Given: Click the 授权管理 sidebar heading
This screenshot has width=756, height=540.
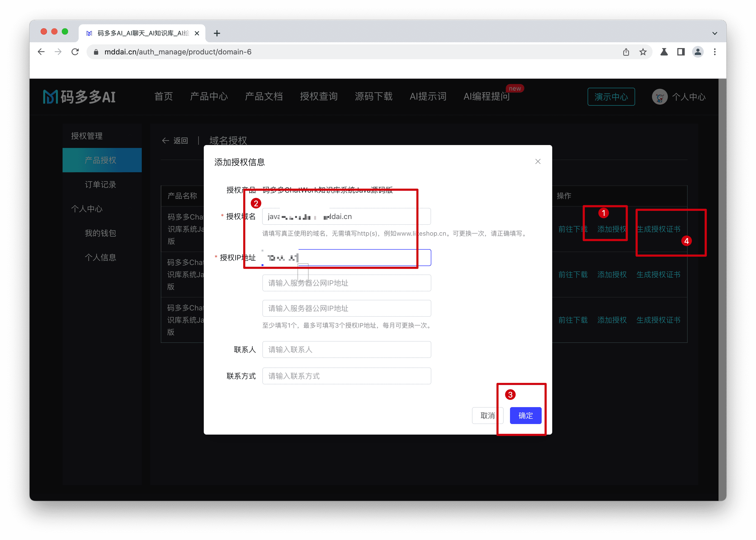Looking at the screenshot, I should (87, 136).
